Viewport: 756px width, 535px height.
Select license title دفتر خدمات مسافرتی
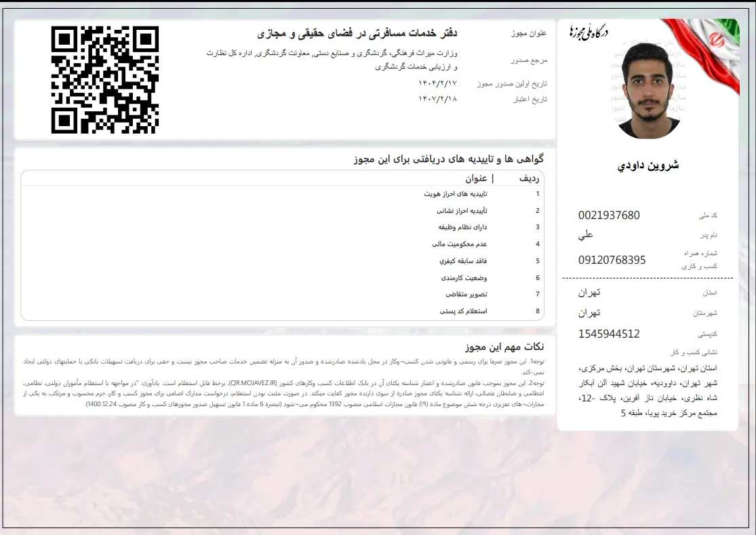click(x=357, y=33)
